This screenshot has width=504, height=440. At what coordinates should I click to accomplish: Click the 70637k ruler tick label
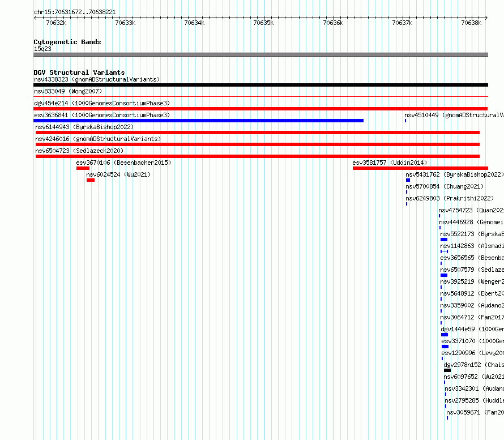click(402, 23)
